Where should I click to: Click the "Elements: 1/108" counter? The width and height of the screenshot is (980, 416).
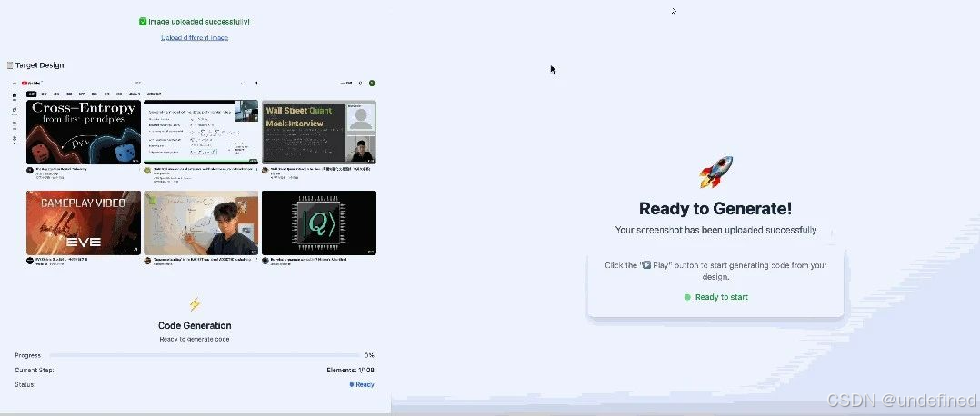[x=350, y=371]
